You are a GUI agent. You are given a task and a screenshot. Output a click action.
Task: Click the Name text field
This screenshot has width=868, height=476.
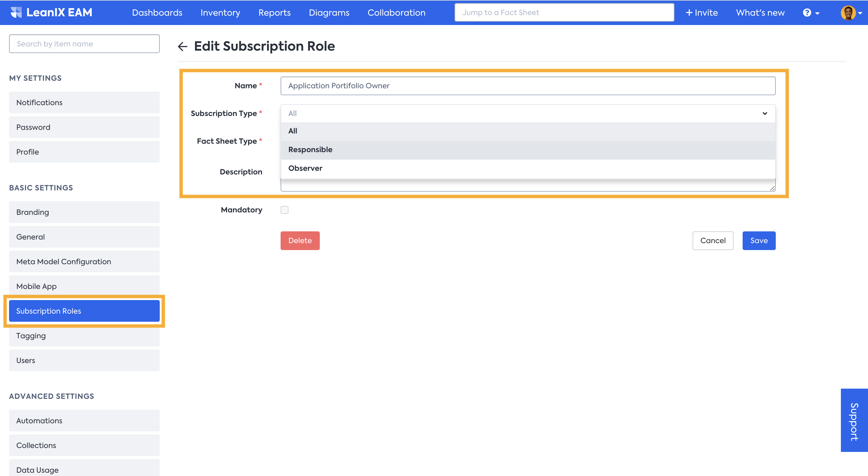pos(527,86)
